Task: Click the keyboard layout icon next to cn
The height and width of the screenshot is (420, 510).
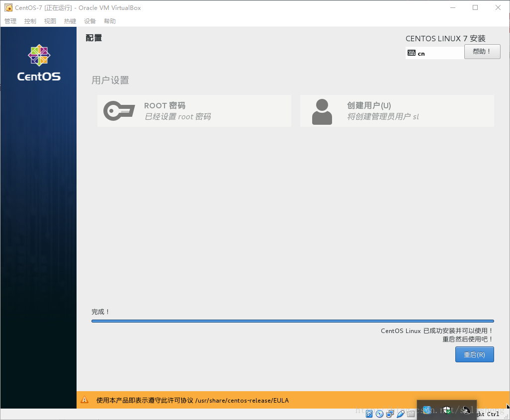Action: (x=412, y=53)
